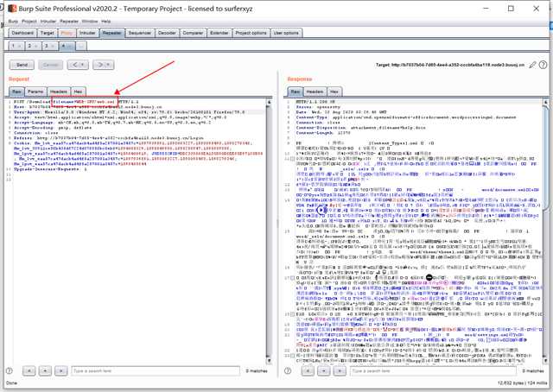
Task: Close Repeater tab 3 with its x
Action: 53,46
